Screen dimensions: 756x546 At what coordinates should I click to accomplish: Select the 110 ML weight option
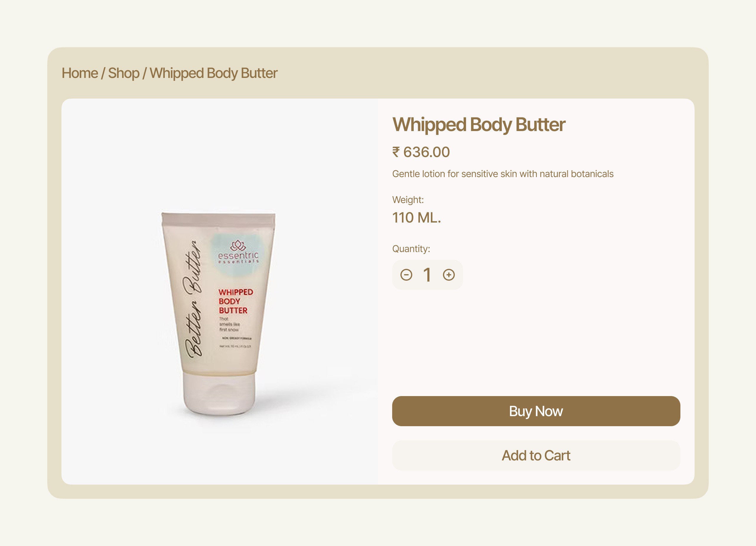[x=416, y=218]
